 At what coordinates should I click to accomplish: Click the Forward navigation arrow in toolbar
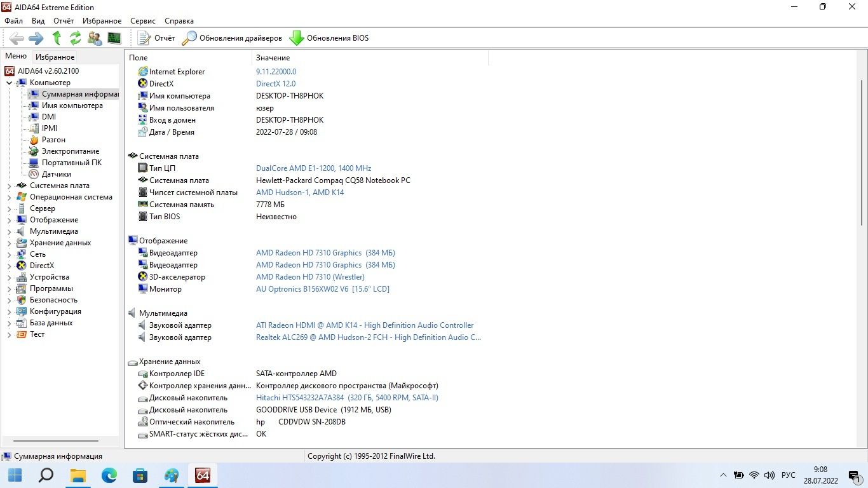[x=36, y=38]
